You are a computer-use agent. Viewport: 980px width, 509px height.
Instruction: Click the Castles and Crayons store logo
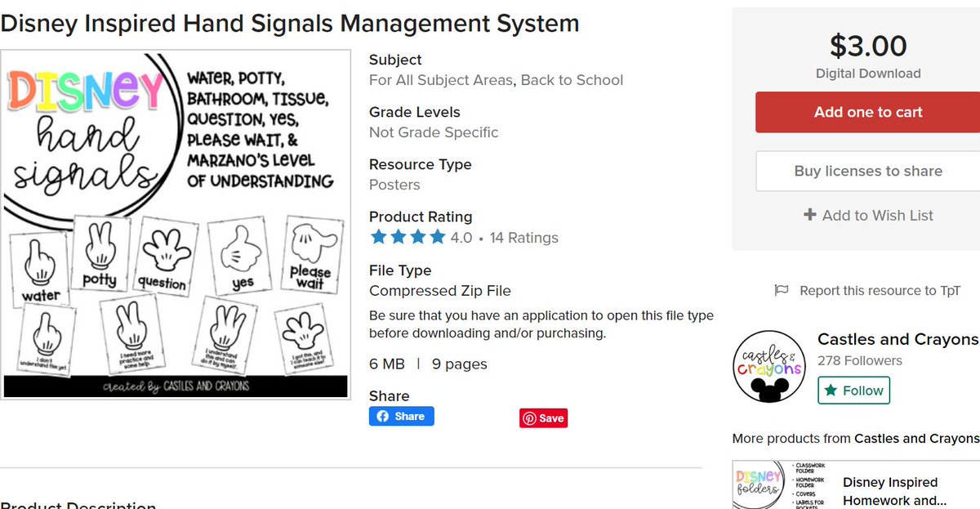click(x=769, y=368)
